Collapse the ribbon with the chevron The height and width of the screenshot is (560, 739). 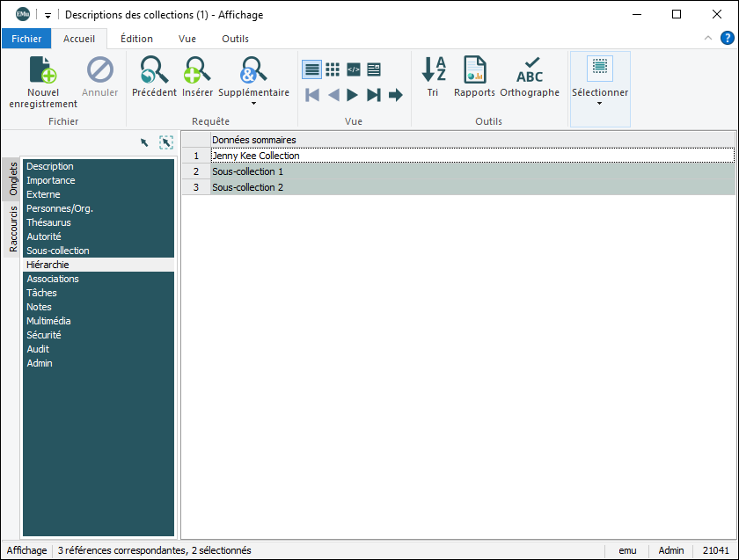pyautogui.click(x=709, y=39)
